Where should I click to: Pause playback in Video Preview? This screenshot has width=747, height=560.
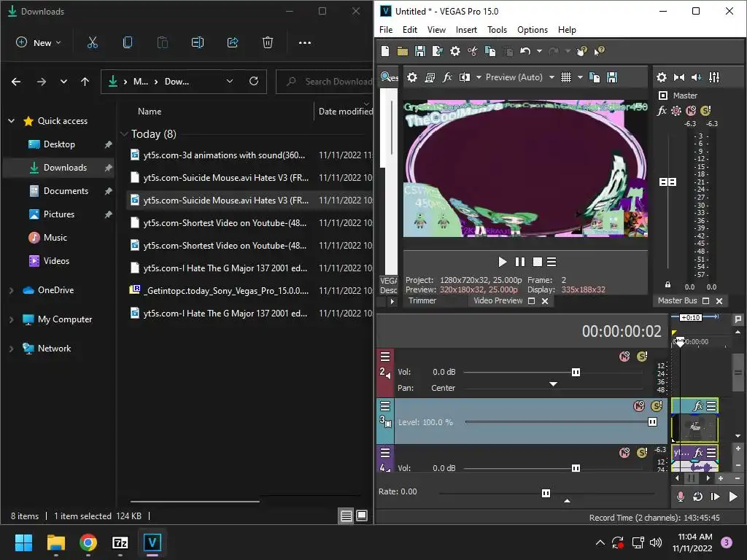tap(519, 262)
